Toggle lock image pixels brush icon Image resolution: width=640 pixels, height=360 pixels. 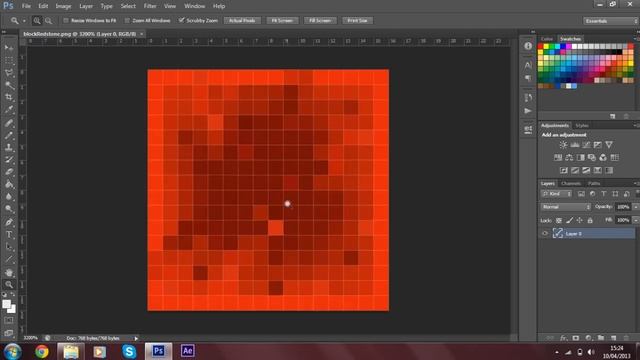(x=569, y=220)
